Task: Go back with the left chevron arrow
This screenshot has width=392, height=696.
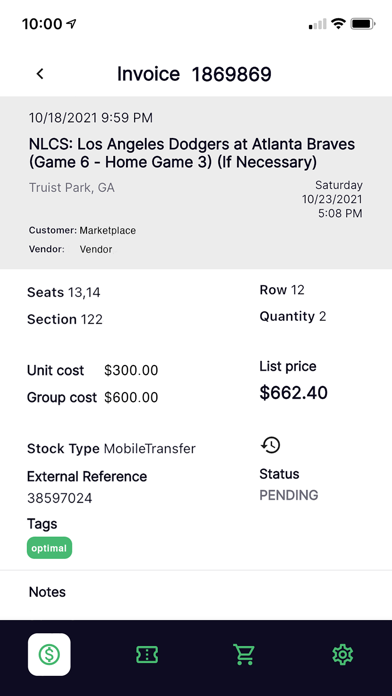Action: tap(40, 74)
